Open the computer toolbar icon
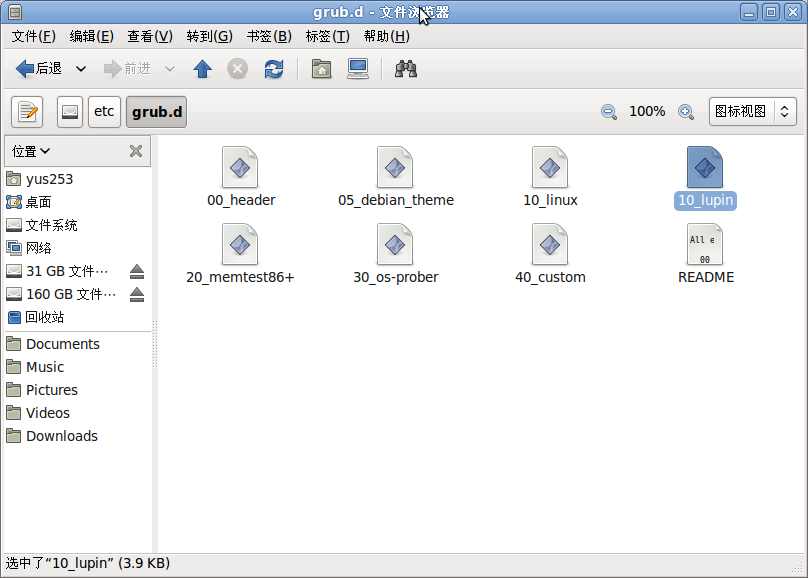This screenshot has width=808, height=578. [358, 69]
